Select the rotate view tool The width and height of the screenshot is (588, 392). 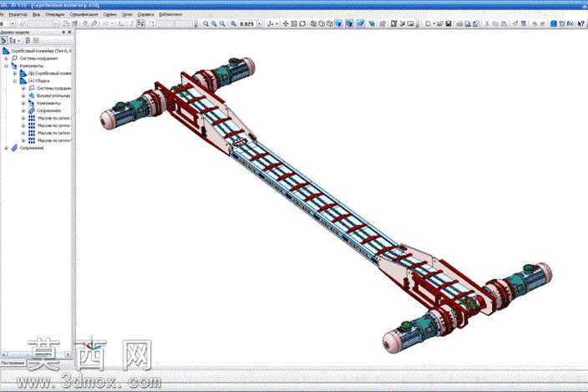[x=302, y=23]
